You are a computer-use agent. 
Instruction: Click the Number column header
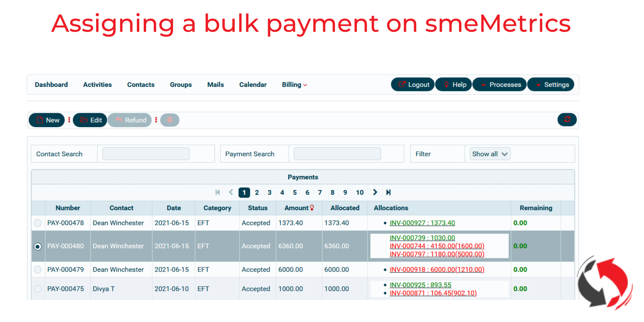coord(68,208)
